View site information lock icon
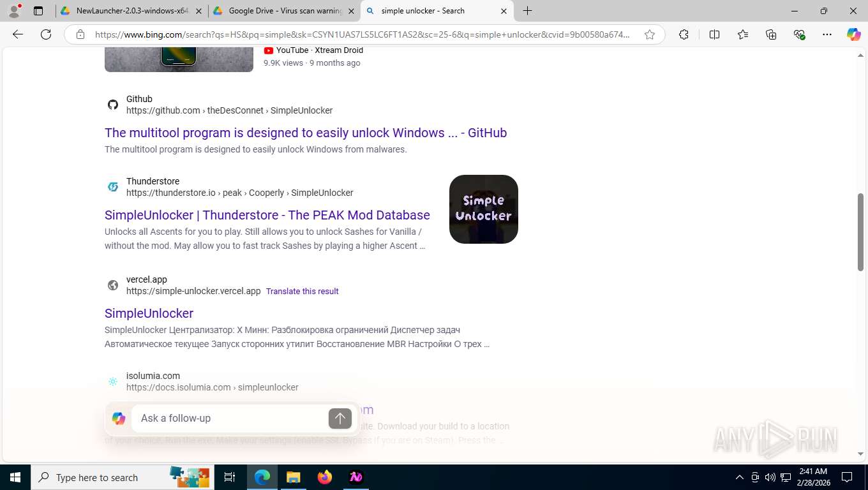868x490 pixels. 80,34
